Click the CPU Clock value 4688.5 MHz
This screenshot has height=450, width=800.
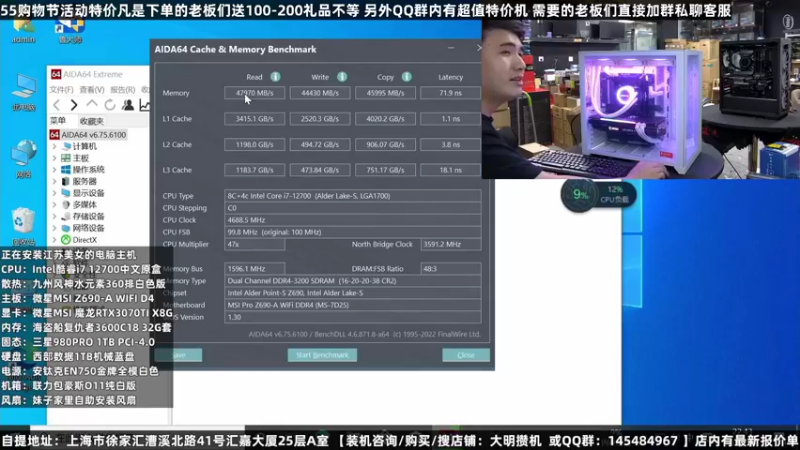point(353,220)
